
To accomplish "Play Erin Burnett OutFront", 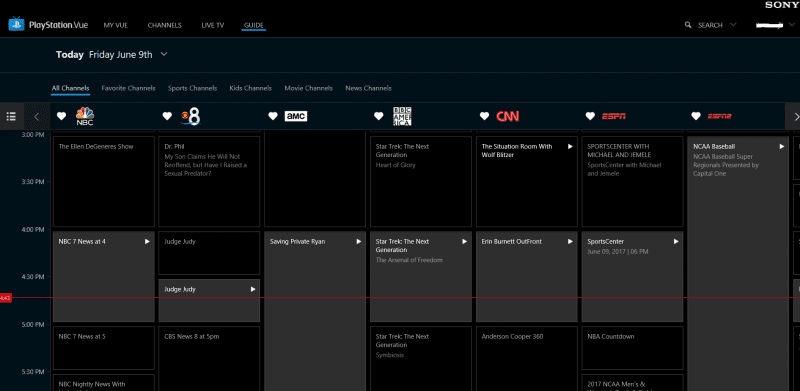I will [570, 241].
